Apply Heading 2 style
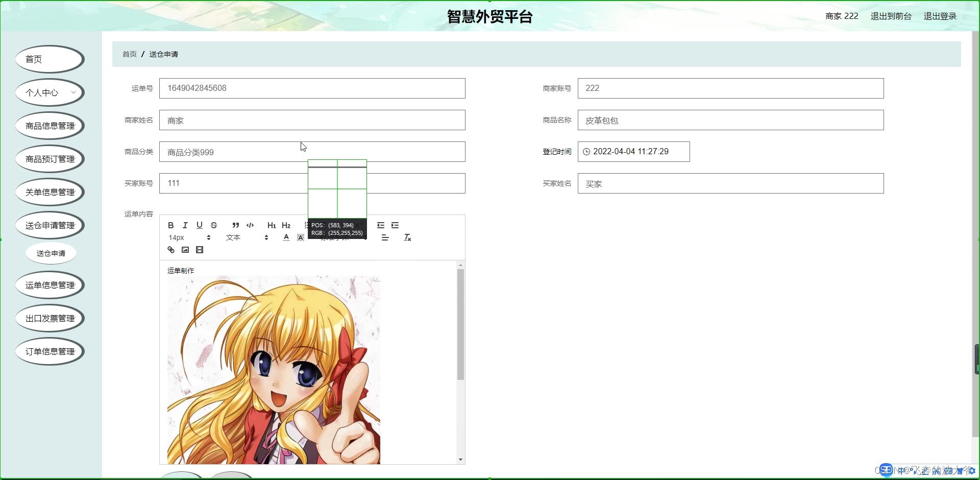Viewport: 980px width, 480px height. [x=286, y=225]
